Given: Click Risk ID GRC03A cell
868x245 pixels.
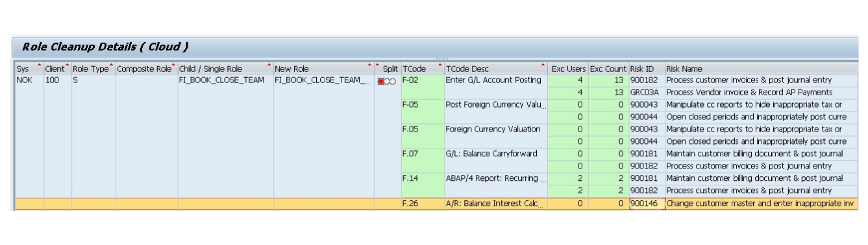Looking at the screenshot, I should click(x=646, y=91).
